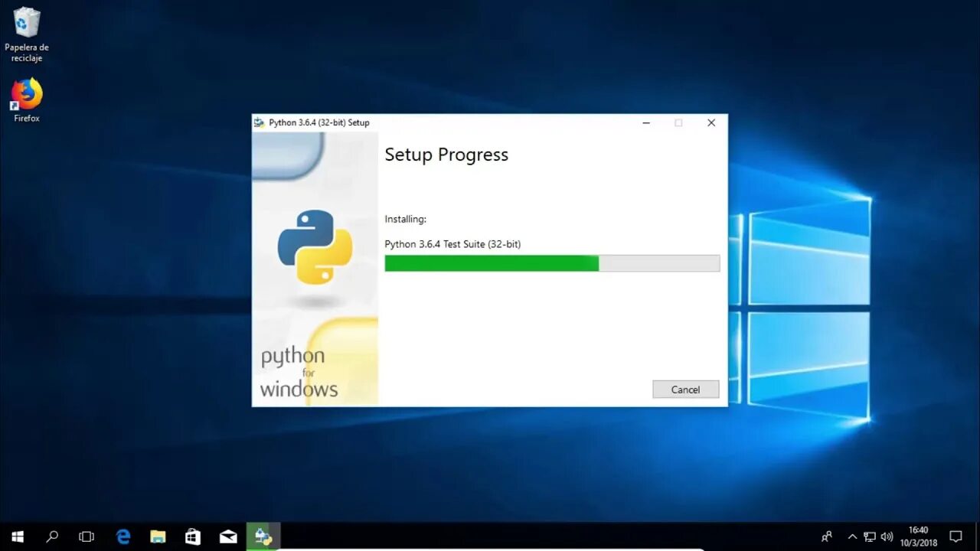Open the Windows Start menu
Image resolution: width=980 pixels, height=551 pixels.
pyautogui.click(x=17, y=536)
